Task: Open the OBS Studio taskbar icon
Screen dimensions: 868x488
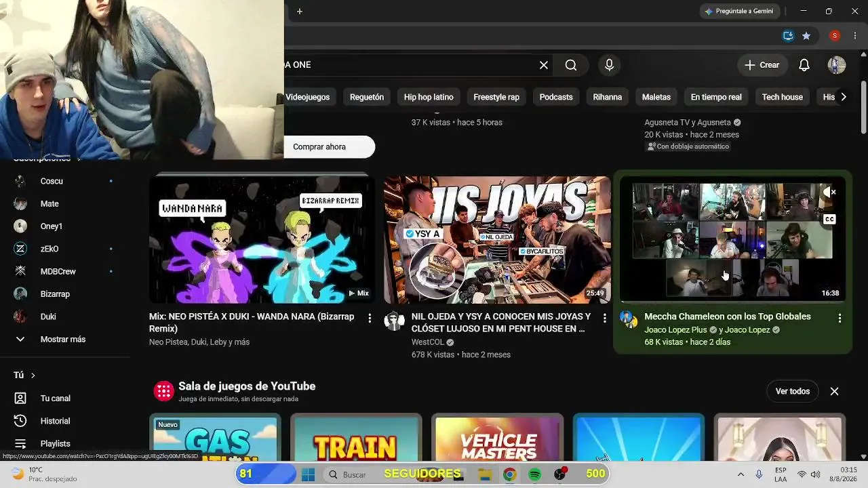Action: [559, 474]
